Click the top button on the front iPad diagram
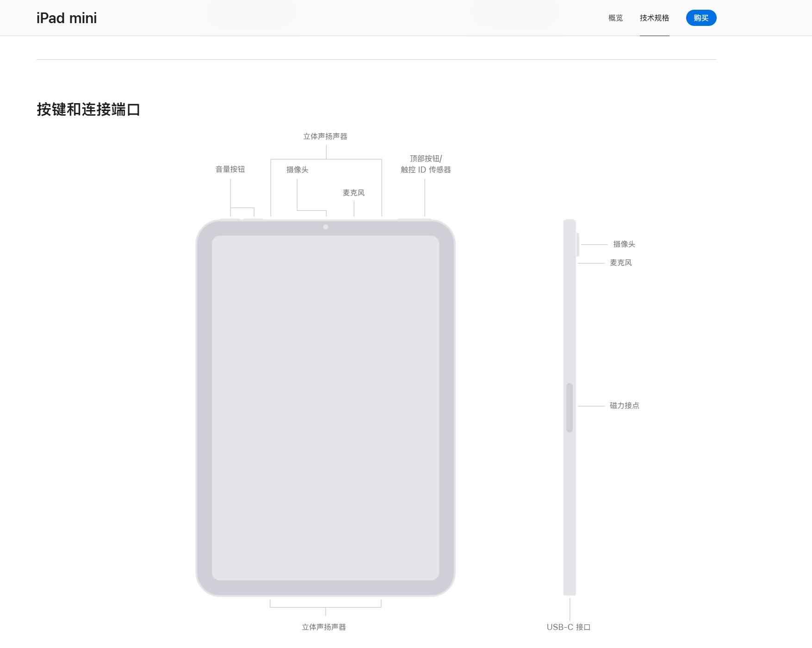The image size is (812, 648). coord(414,220)
